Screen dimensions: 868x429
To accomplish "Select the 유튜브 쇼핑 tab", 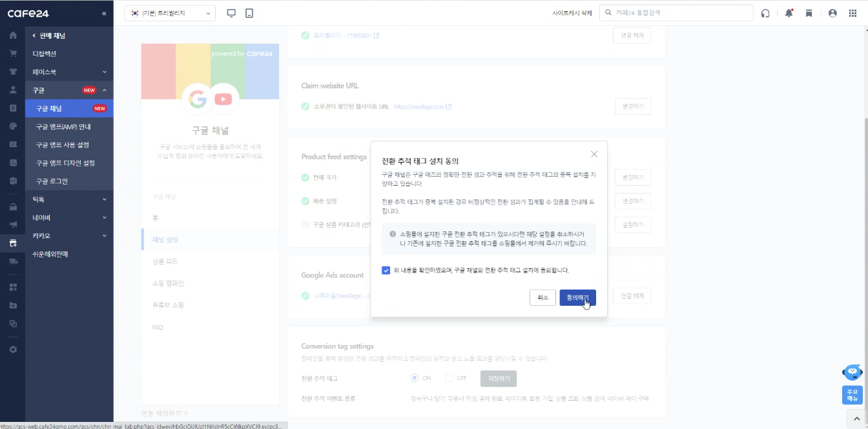I will click(x=210, y=305).
